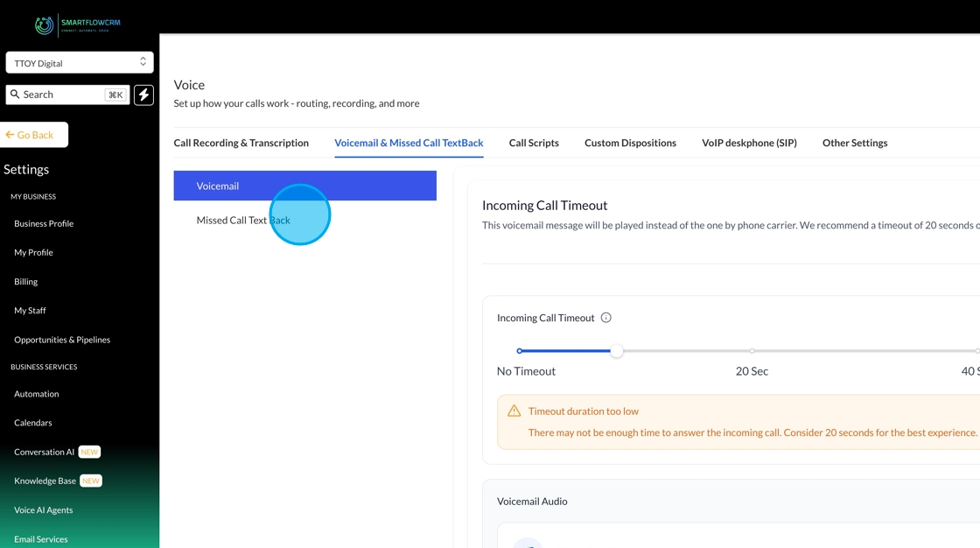Click the 'No Timeout' slider label
This screenshot has width=980, height=548.
pos(526,371)
